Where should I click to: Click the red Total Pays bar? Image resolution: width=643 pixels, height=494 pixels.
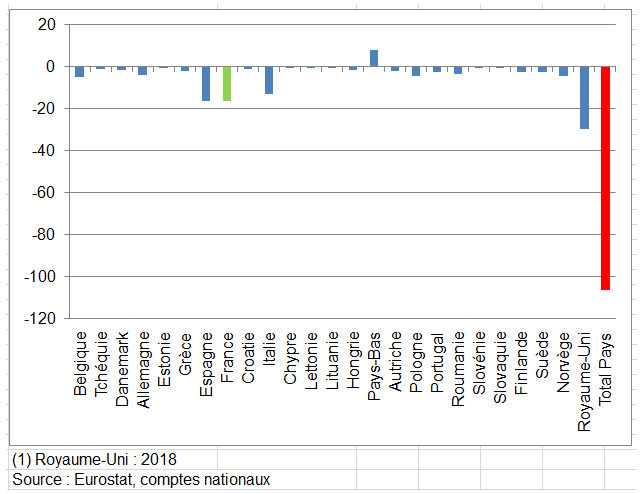[605, 178]
